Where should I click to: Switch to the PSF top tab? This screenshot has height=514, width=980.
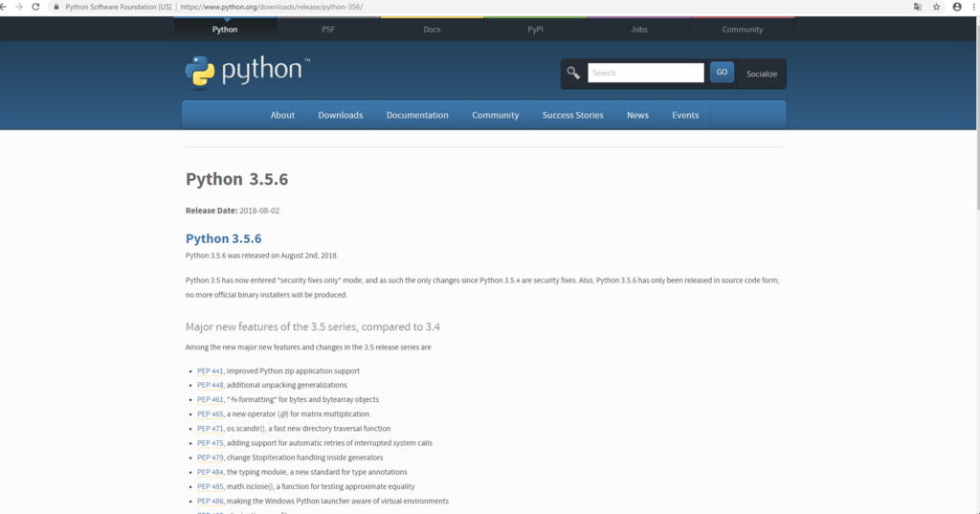click(x=328, y=30)
